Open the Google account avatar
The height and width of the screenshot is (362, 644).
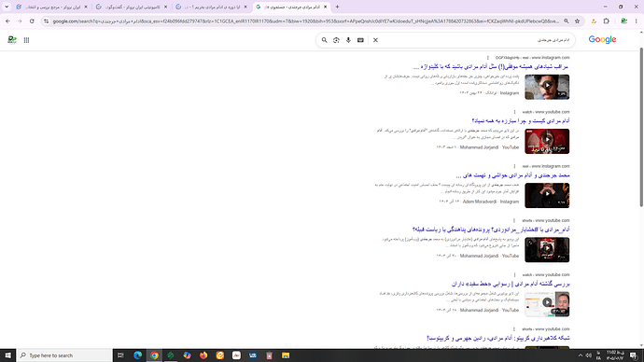(x=12, y=40)
